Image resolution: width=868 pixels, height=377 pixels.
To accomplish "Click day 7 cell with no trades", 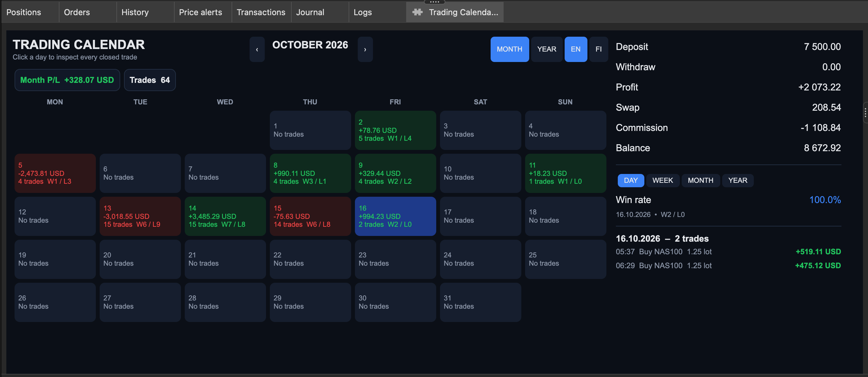I will click(x=225, y=173).
